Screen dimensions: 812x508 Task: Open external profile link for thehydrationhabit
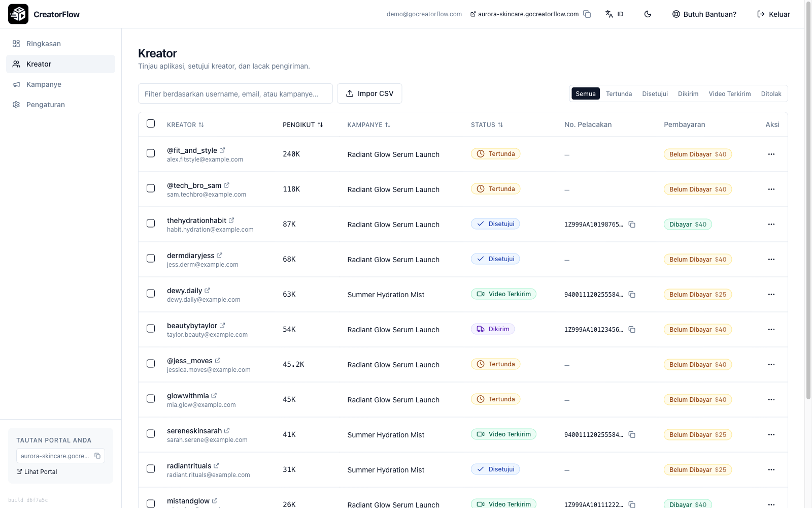(x=231, y=220)
